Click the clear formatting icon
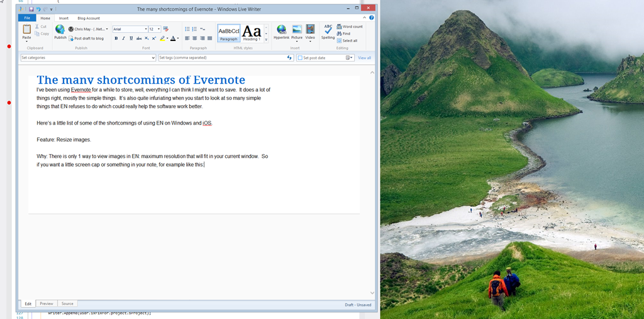This screenshot has height=319, width=644. 166,29
